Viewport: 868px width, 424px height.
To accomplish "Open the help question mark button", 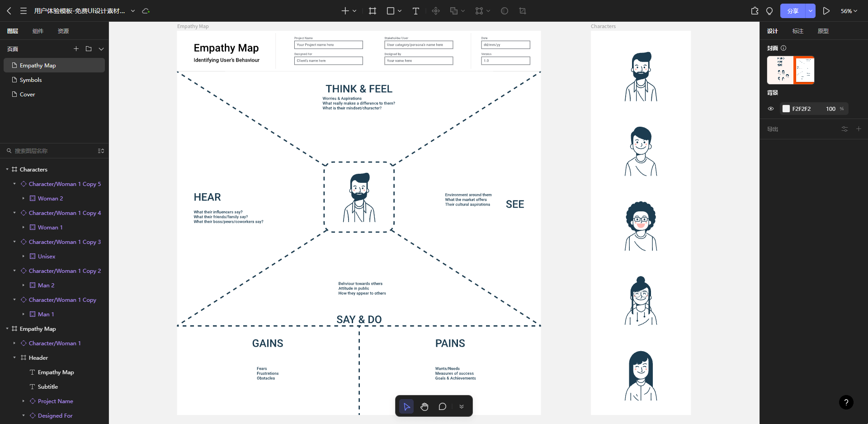I will tap(846, 402).
